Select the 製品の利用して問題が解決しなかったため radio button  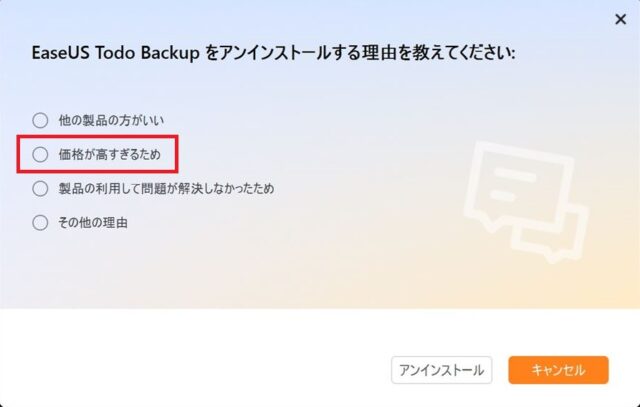coord(40,189)
